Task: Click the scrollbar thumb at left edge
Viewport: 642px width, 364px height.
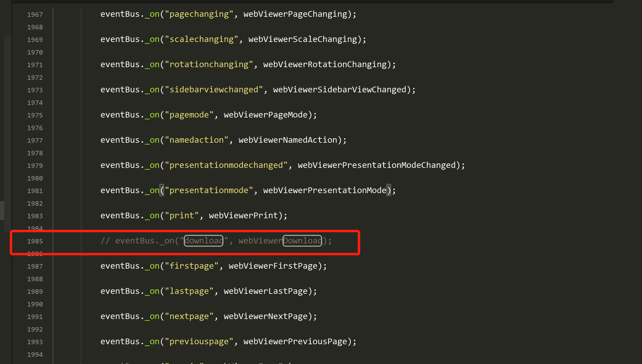Action: 2,210
